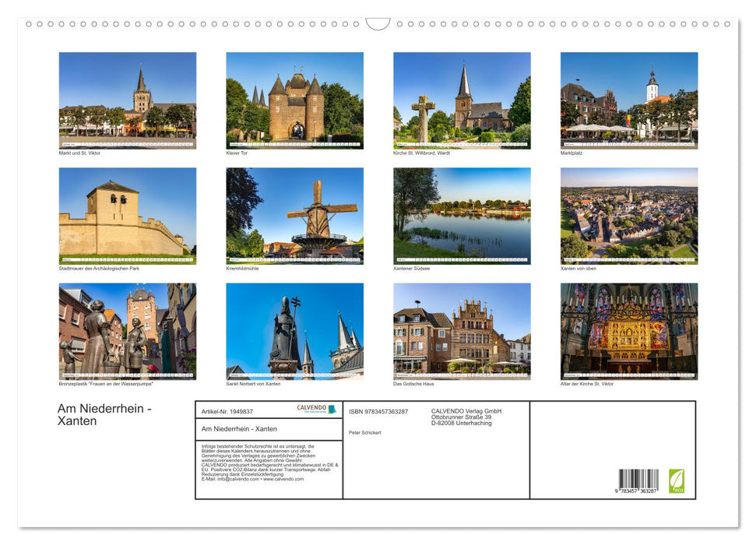The image size is (756, 545).
Task: Select the Kirche St. Willibrord, Wardt image
Action: point(461,100)
